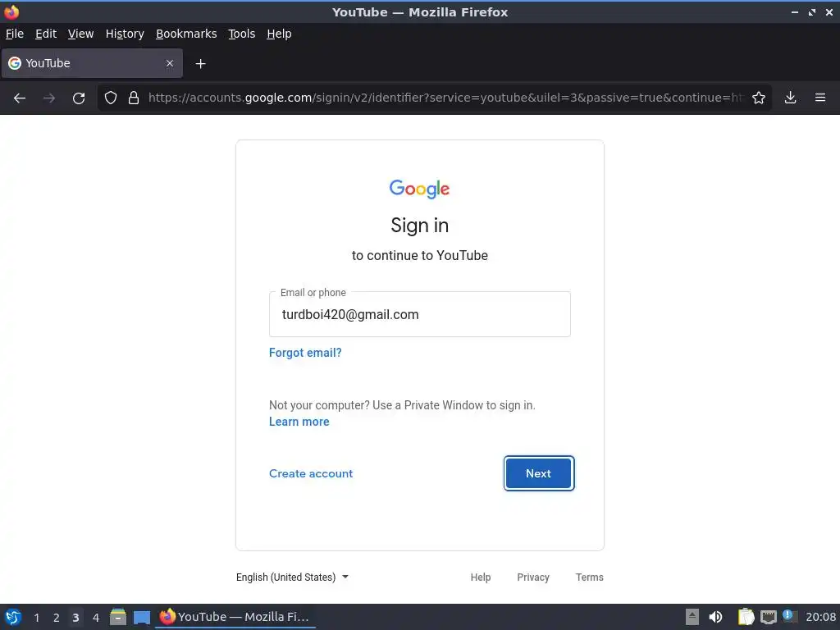Maximize the Firefox window

(812, 11)
